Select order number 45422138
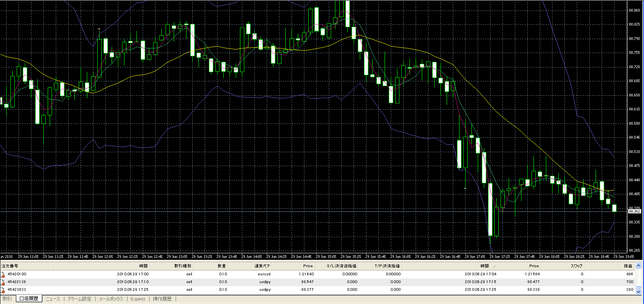Viewport: 644px width, 304px height. coord(17,282)
